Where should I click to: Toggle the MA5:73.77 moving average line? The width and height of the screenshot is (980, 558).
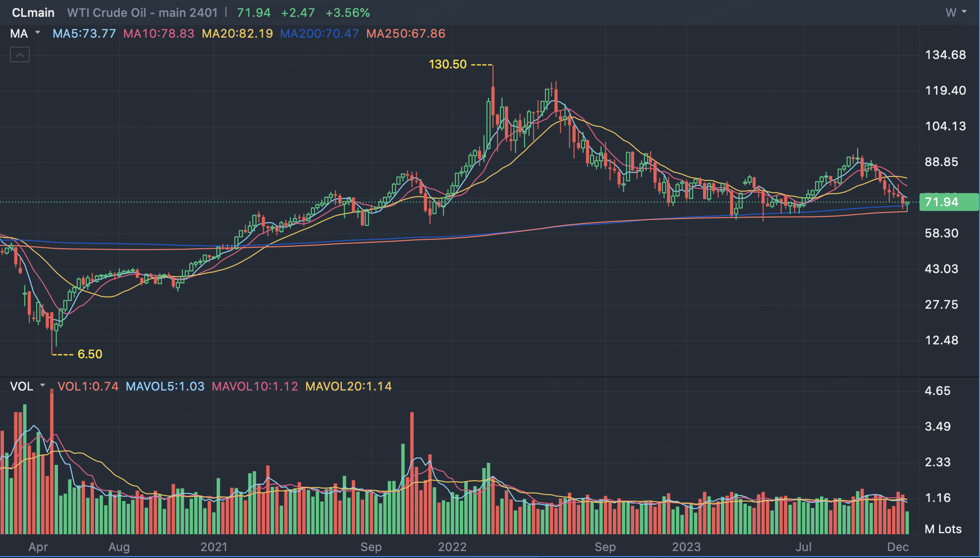click(x=84, y=34)
